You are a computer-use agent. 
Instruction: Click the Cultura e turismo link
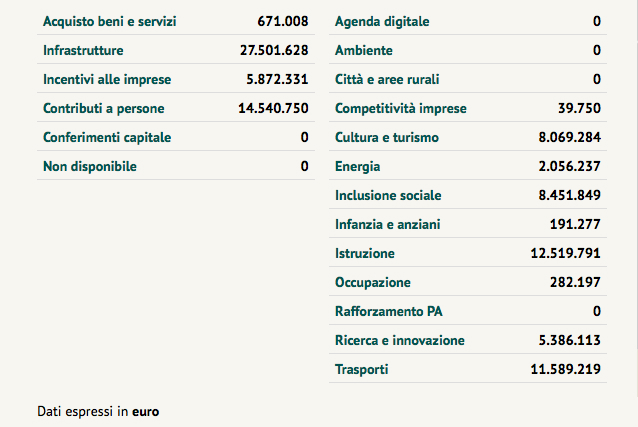(x=387, y=137)
